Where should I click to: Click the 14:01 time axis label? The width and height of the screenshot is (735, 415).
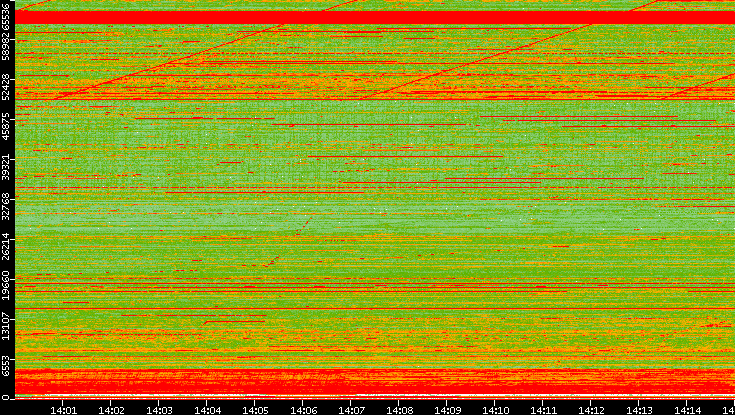(x=63, y=410)
